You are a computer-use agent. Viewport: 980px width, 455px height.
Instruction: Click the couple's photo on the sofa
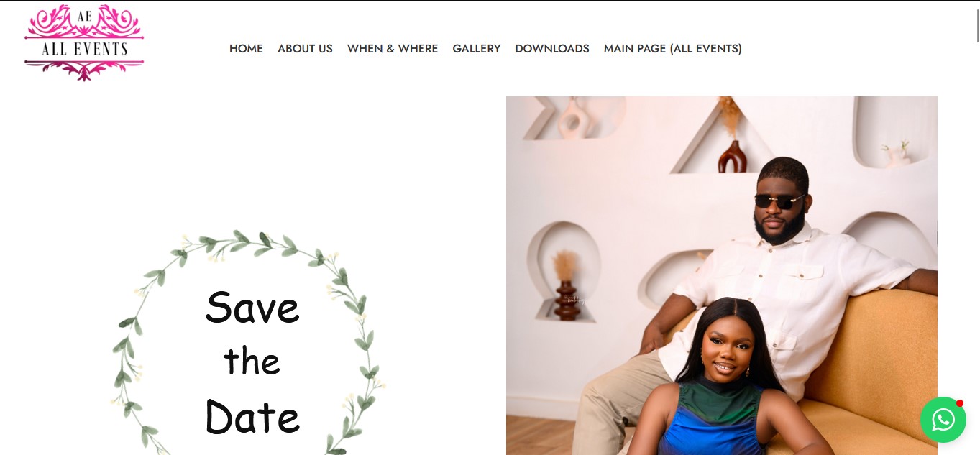point(722,275)
